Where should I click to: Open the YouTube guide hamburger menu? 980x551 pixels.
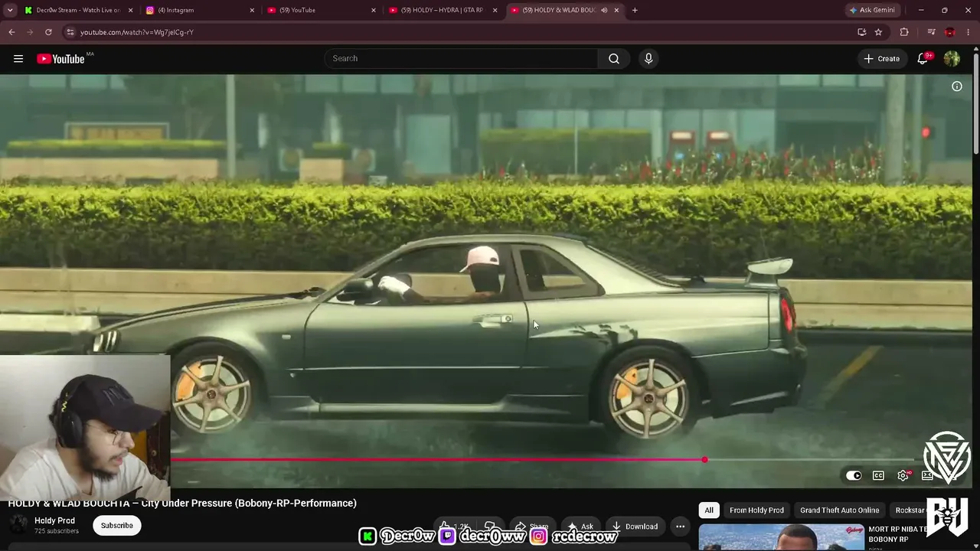point(18,59)
